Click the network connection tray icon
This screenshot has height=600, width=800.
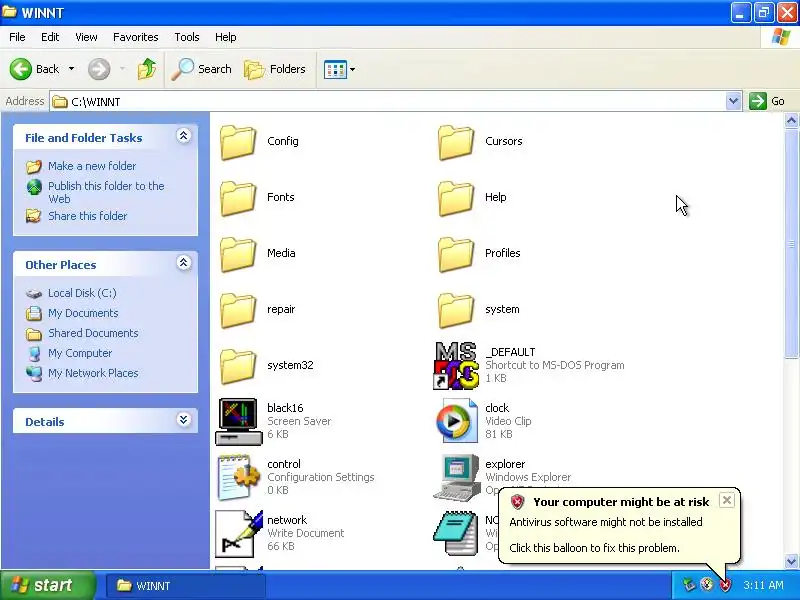(x=689, y=585)
